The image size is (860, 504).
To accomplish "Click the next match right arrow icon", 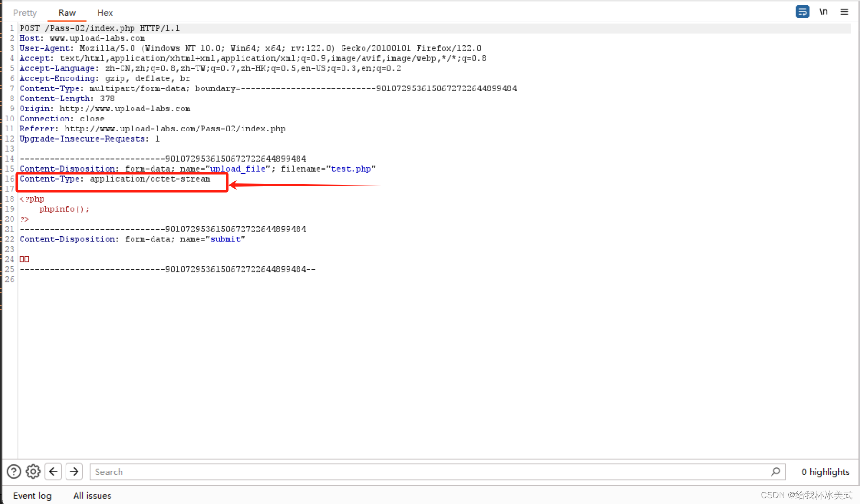I will coord(74,471).
